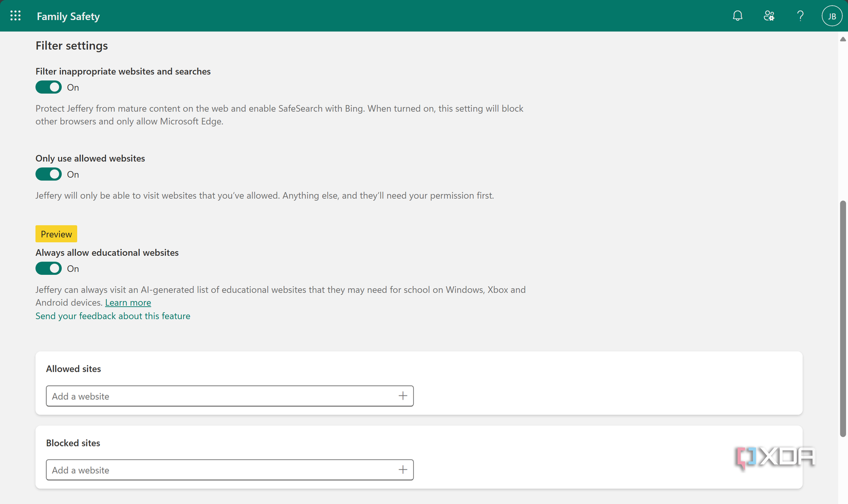Viewport: 848px width, 504px height.
Task: Open the app launcher grid icon
Action: tap(15, 15)
